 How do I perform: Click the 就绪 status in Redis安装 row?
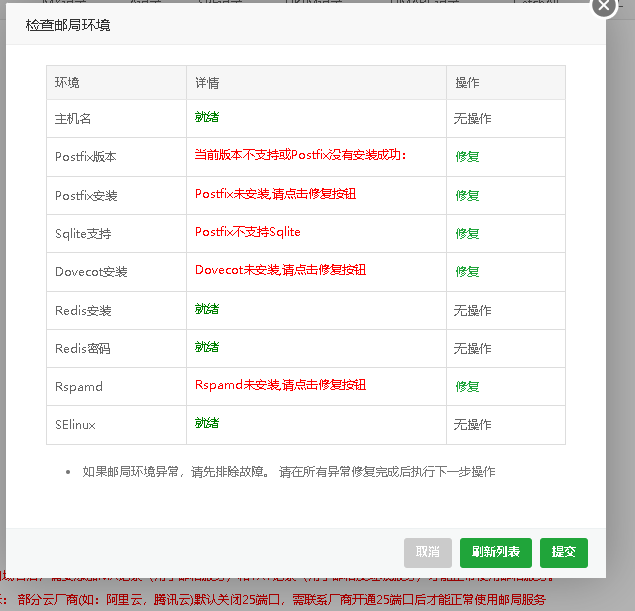207,309
